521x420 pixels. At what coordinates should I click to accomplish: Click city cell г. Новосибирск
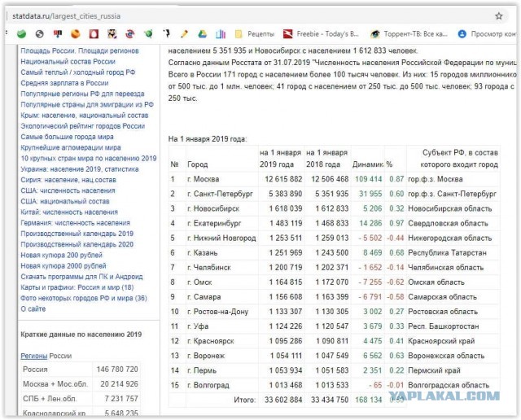click(x=213, y=208)
